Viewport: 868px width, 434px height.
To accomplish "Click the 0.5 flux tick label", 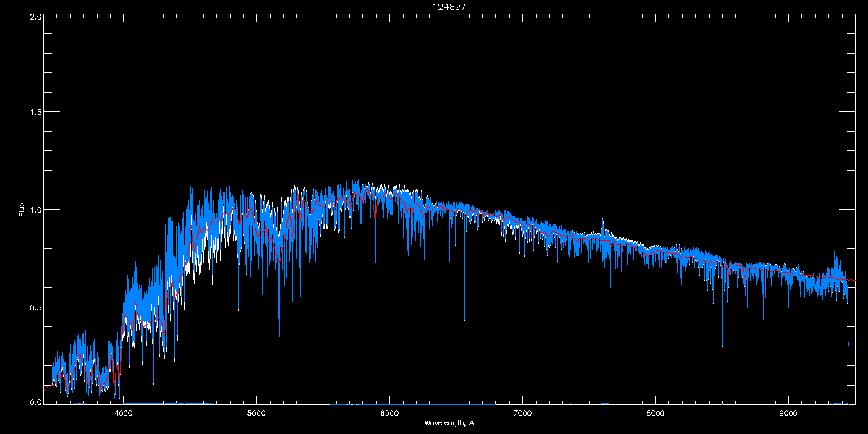I will [x=35, y=307].
